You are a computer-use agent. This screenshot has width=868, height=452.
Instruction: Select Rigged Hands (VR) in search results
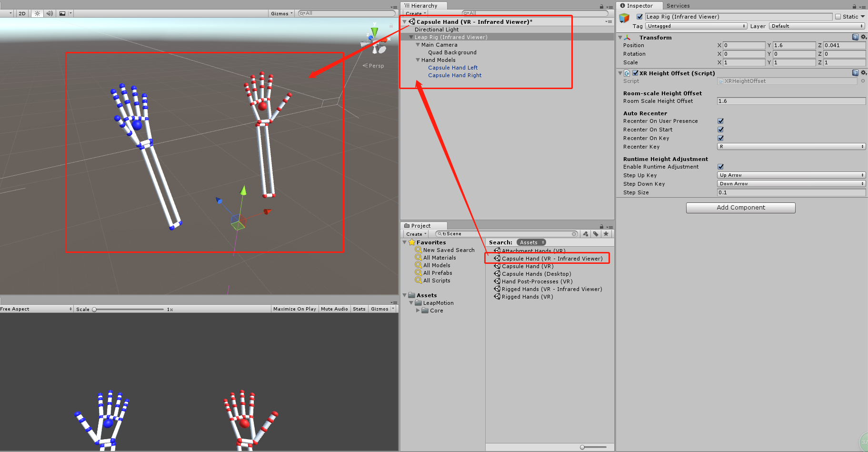pyautogui.click(x=526, y=296)
